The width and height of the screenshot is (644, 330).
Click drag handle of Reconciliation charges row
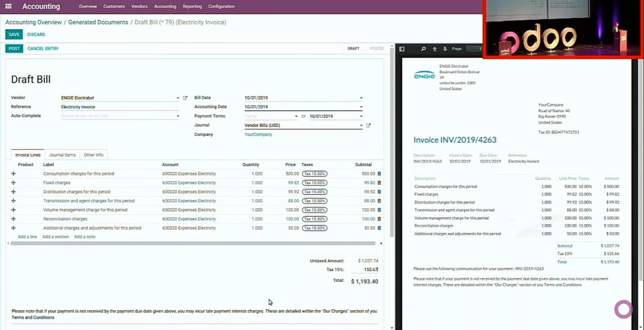(x=14, y=219)
